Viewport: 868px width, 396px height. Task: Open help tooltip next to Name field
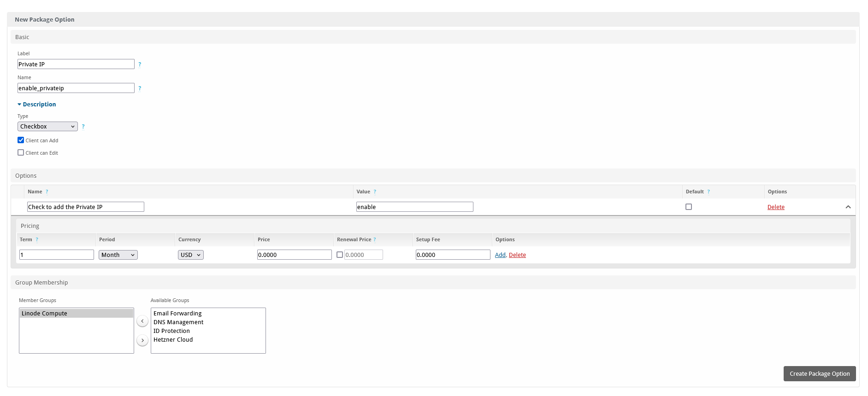point(140,88)
